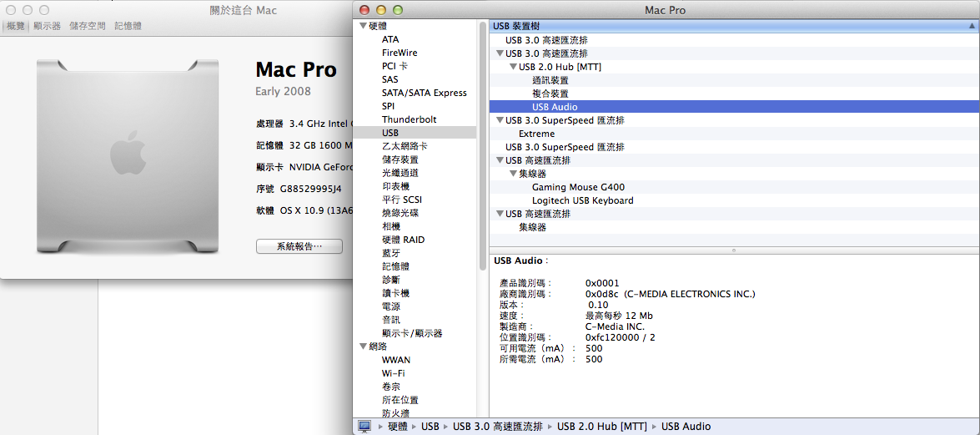Switch to the 概覽 tab
This screenshot has height=435, width=980.
click(x=16, y=26)
